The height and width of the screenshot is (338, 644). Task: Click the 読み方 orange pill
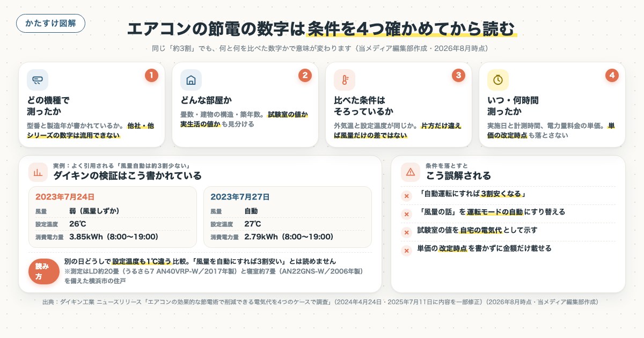[x=43, y=270]
